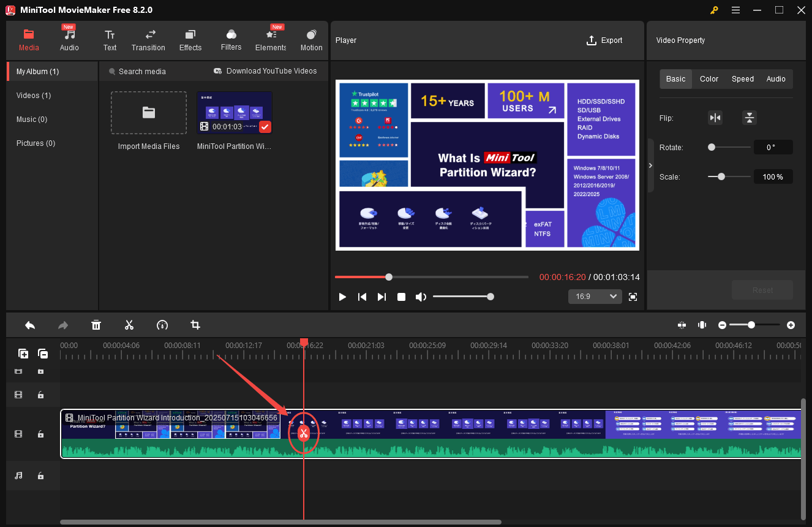The width and height of the screenshot is (812, 527).
Task: Open the 16:9 aspect ratio dropdown
Action: 595,297
